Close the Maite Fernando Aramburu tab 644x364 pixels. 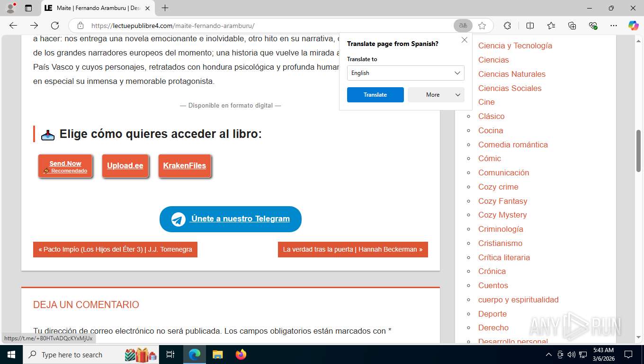[x=147, y=8]
